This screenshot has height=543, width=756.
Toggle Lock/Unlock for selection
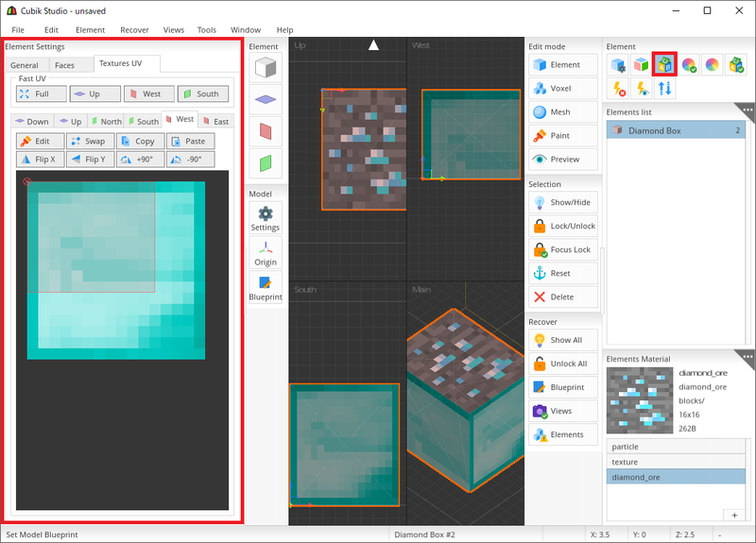563,226
